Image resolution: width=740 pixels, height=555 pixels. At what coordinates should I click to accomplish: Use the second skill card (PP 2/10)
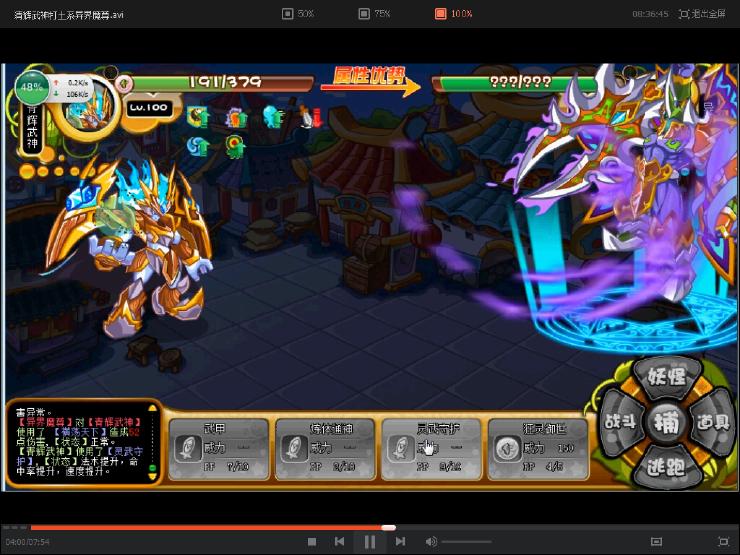point(325,448)
